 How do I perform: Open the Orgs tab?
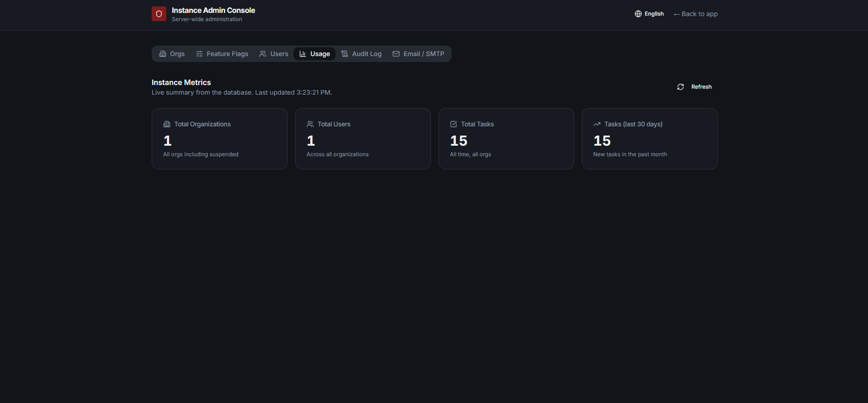tap(172, 54)
